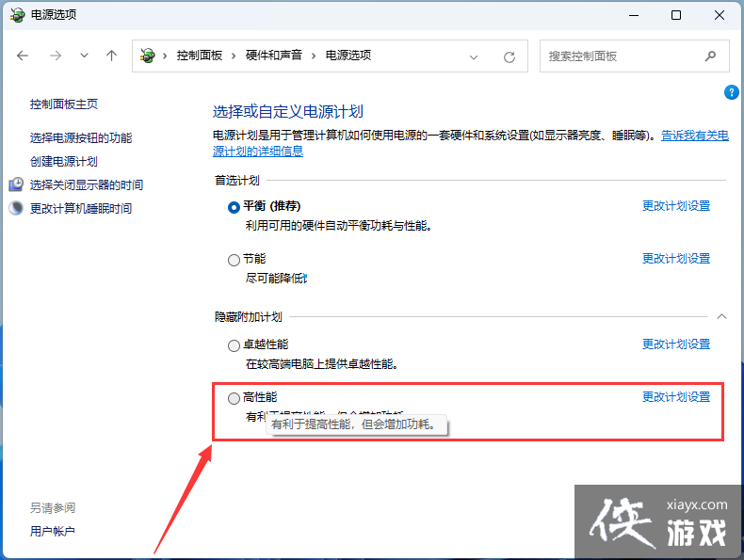Open 选择关闭显示器的时间 link
This screenshot has width=744, height=560.
tap(87, 184)
